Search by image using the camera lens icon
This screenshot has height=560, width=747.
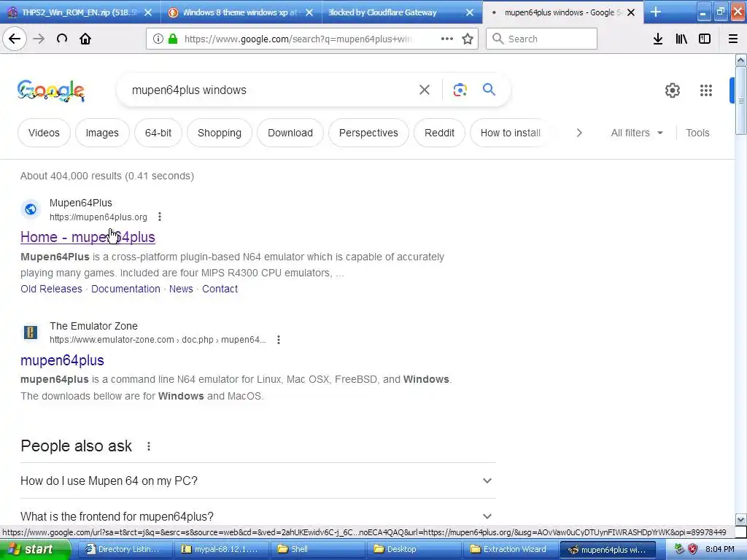coord(460,90)
